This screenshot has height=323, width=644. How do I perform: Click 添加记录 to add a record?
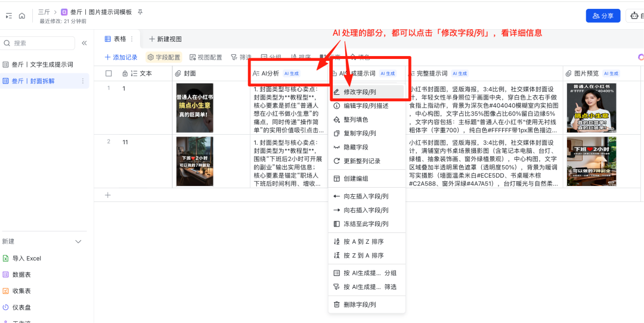tap(121, 57)
